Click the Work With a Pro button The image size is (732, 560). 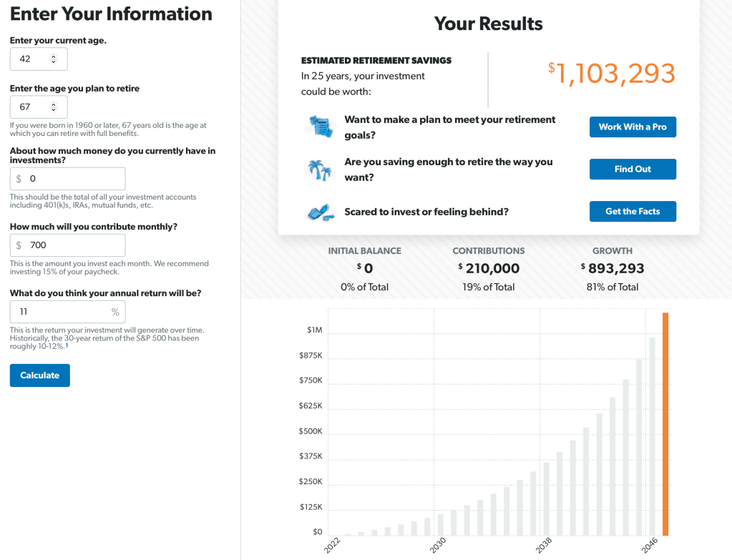pos(632,127)
